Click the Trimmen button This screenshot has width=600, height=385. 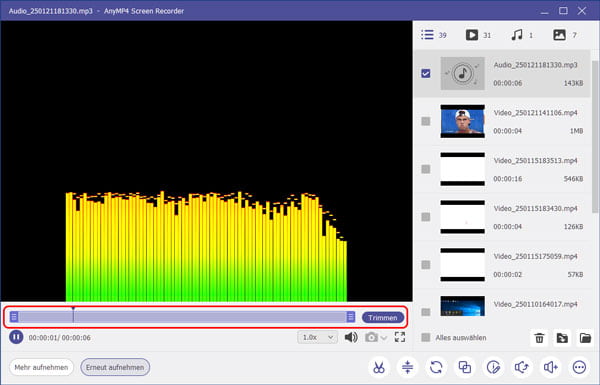(383, 318)
